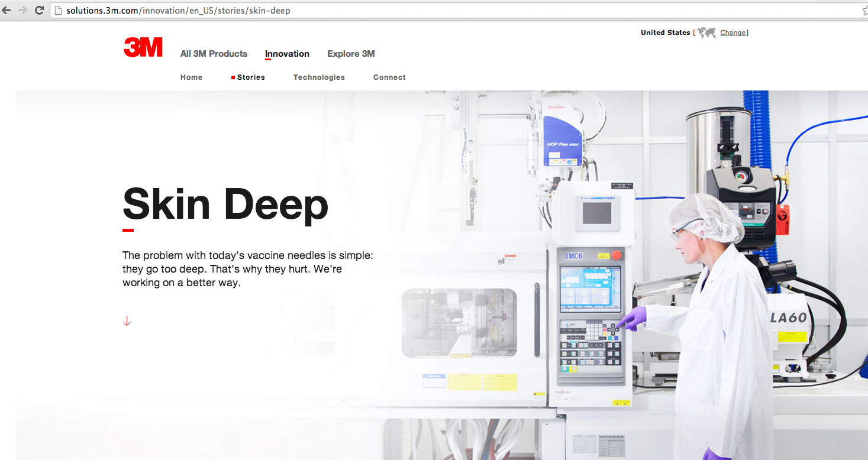This screenshot has height=460, width=868.
Task: Select the Innovation tab
Action: (287, 54)
